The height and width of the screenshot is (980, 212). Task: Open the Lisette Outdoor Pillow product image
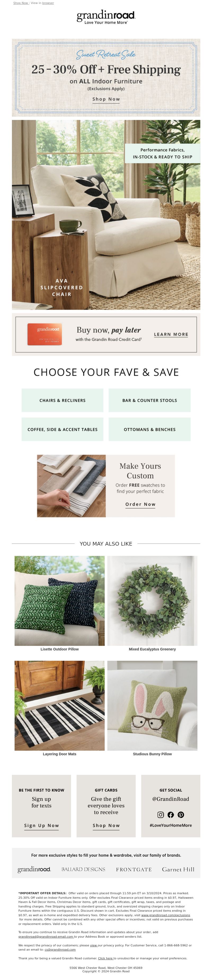pos(59,600)
